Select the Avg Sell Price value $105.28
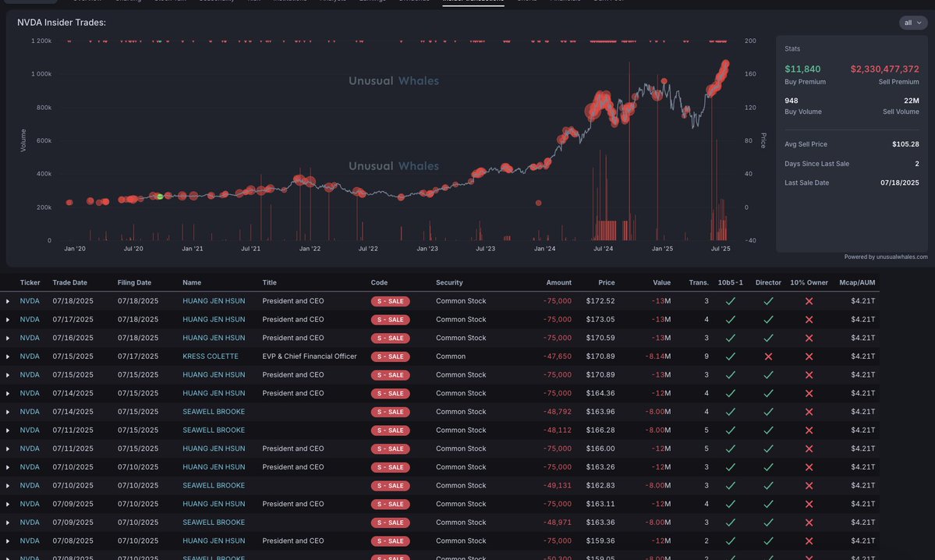 point(905,144)
